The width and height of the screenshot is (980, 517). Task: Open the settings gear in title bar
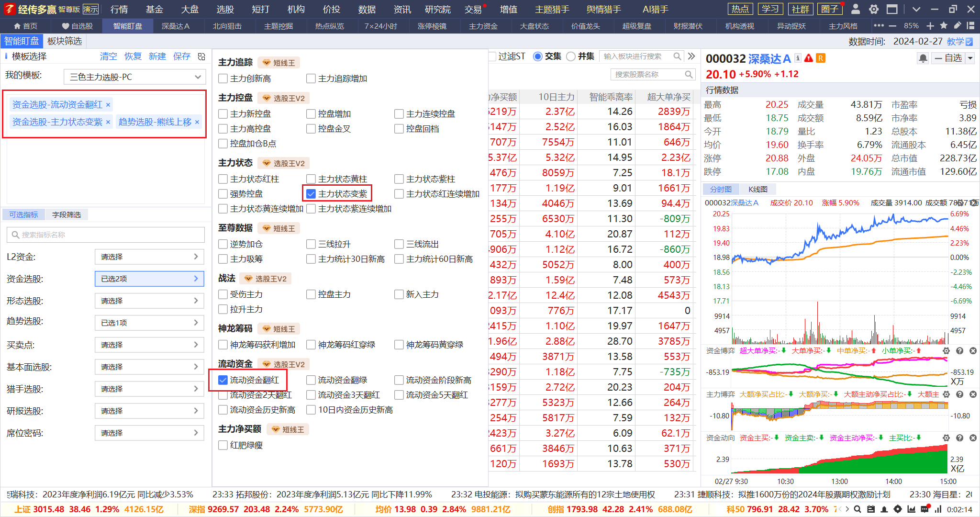(874, 9)
